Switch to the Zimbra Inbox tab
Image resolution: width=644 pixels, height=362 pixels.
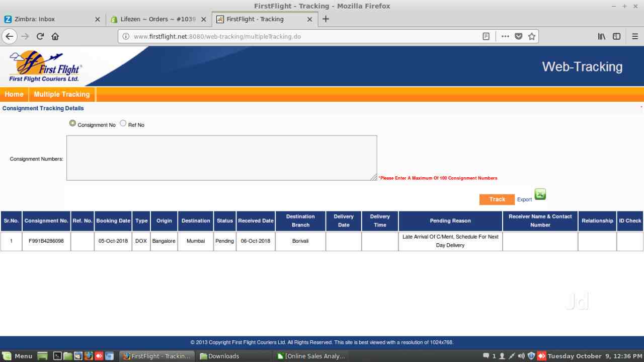coord(50,19)
